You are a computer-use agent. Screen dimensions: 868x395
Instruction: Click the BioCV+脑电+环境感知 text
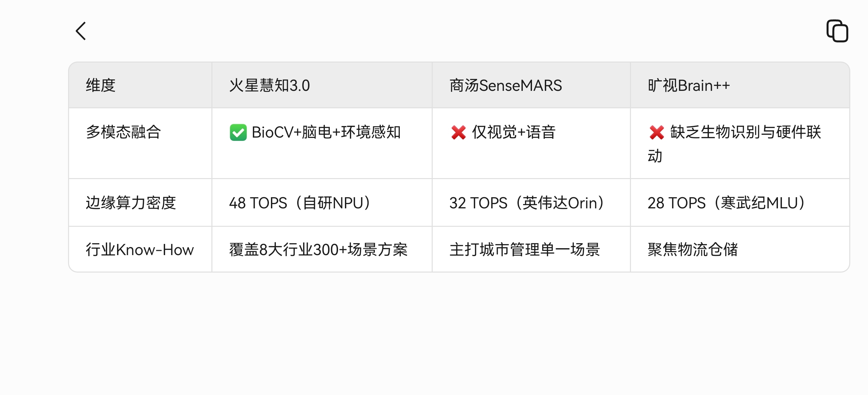(x=326, y=132)
